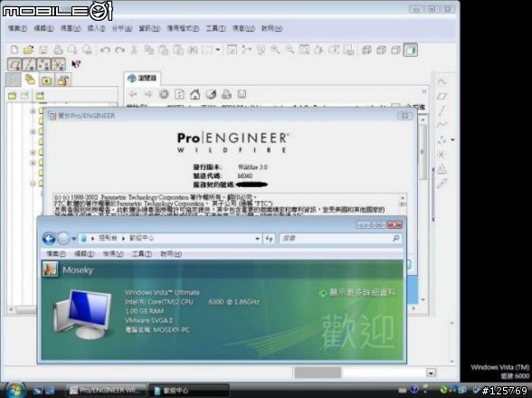
Task: Click about dialog copyright text scrollbar
Action: click(403, 204)
